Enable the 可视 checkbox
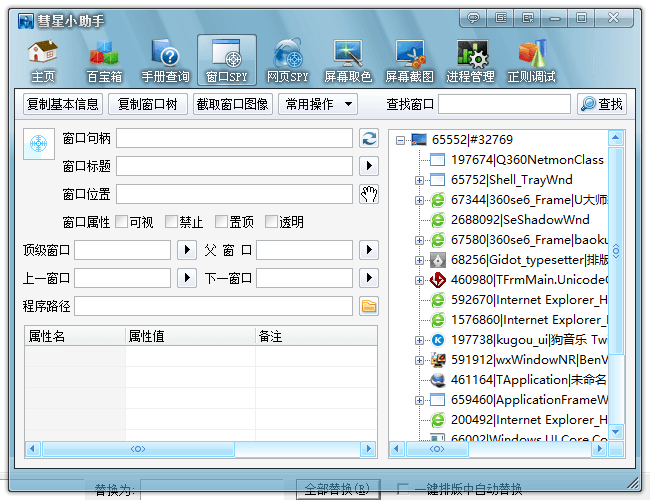Viewport: 650px width, 500px height. pos(122,222)
